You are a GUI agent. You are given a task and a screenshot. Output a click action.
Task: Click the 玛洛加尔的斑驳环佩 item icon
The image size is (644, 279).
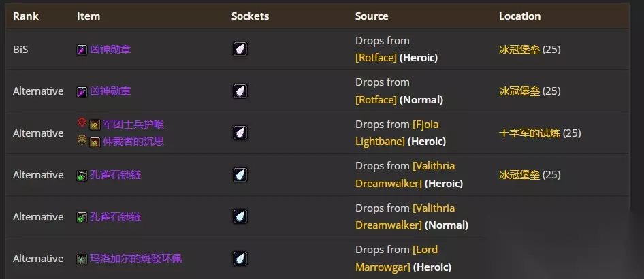(82, 259)
